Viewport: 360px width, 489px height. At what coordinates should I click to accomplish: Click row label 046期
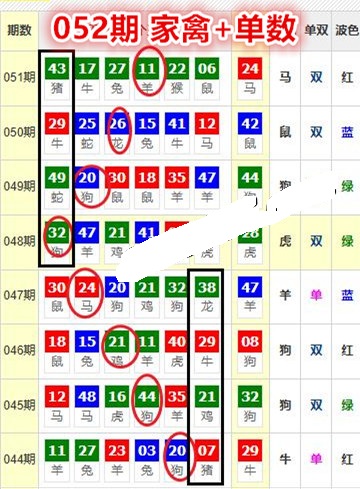[19, 350]
